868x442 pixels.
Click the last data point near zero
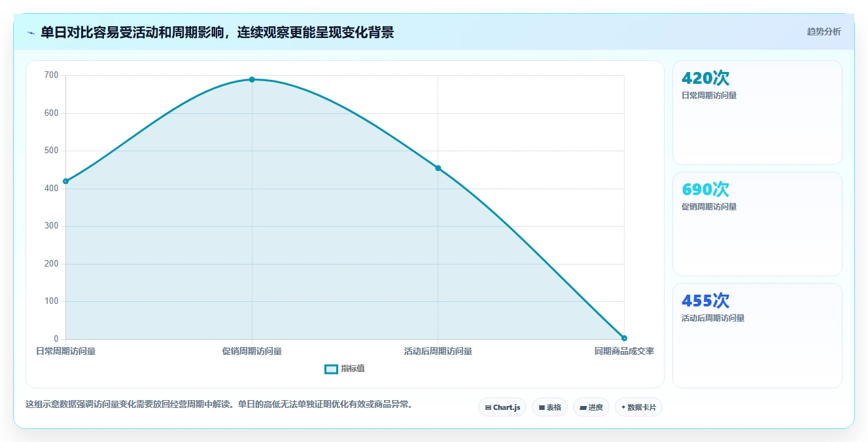click(624, 338)
